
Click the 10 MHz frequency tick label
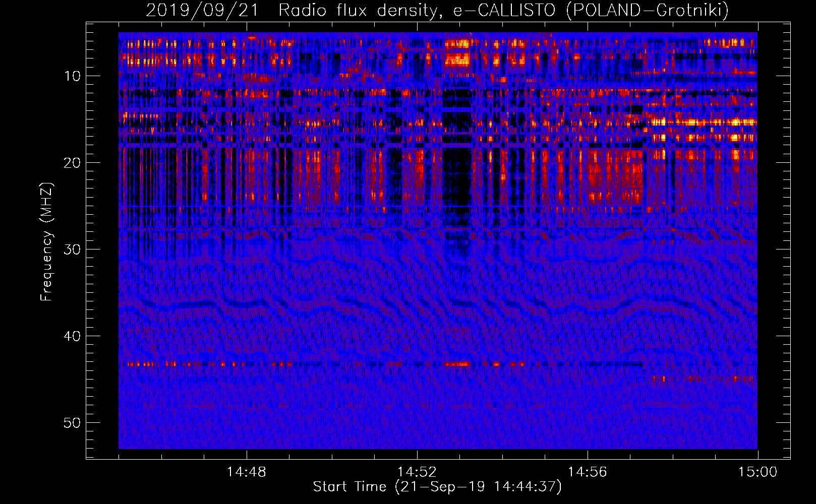[72, 76]
